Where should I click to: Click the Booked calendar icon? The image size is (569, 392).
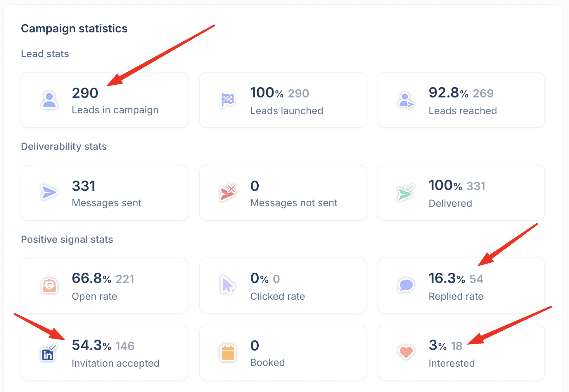click(228, 353)
